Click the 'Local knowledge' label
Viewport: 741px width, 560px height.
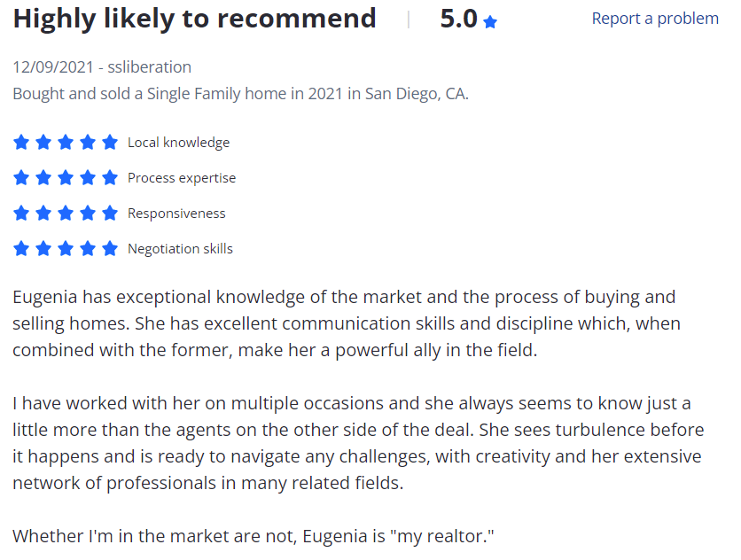coord(179,143)
